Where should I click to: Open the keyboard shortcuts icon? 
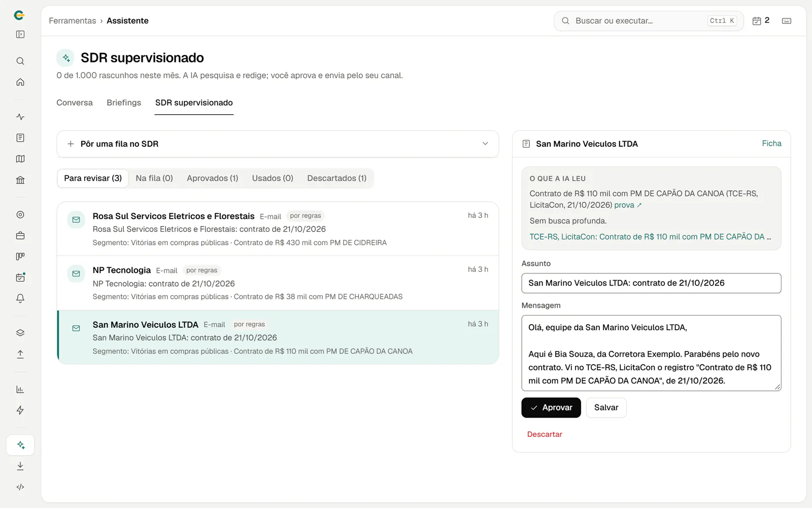coord(787,21)
